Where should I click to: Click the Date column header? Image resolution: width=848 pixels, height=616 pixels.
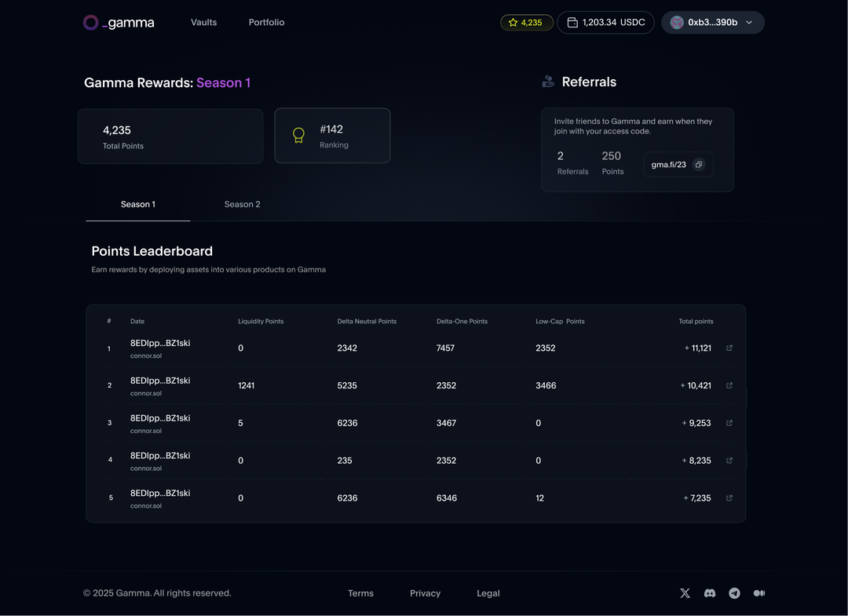137,322
